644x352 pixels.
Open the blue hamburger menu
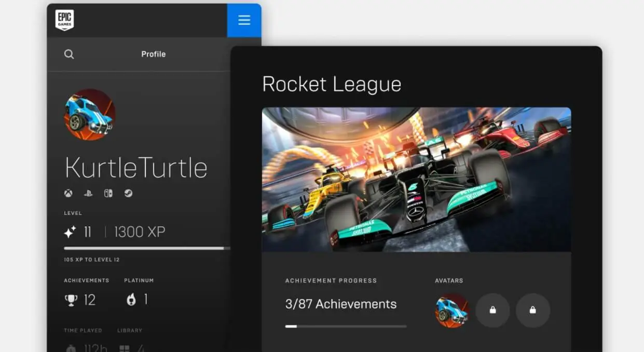coord(244,20)
